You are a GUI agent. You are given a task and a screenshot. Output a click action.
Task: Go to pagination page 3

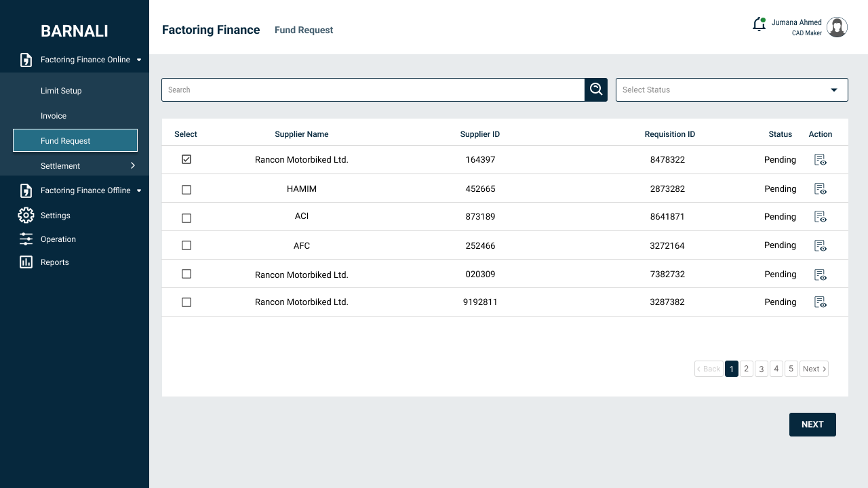(762, 369)
